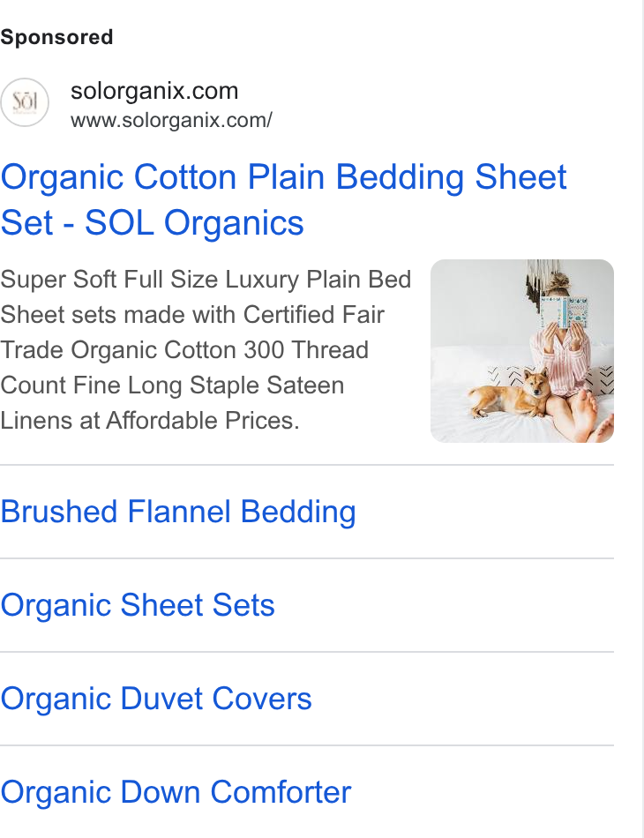Click the 'Sheet sets made with Certified Fair' line
Viewport: 644px width, 838px height.
(192, 315)
